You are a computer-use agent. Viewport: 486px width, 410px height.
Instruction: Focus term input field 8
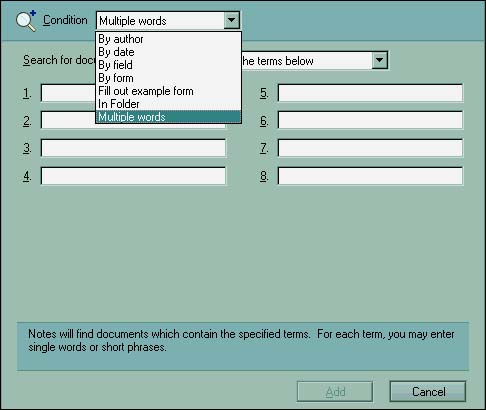click(370, 176)
